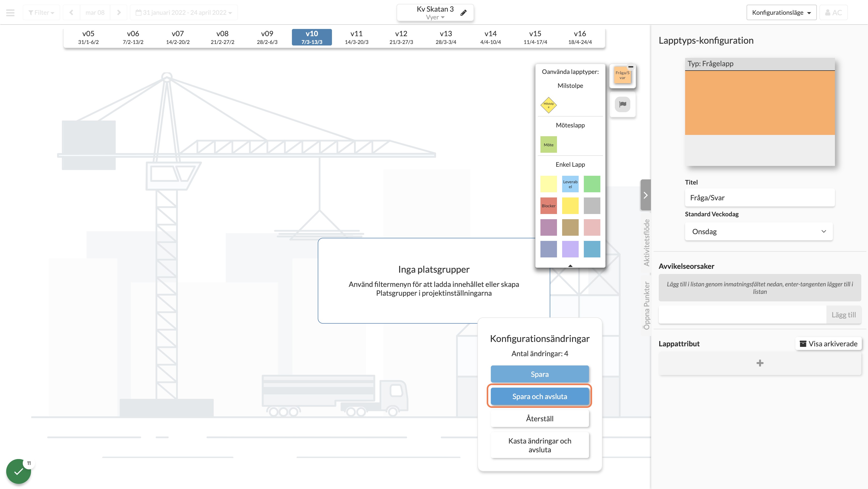868x489 pixels.
Task: Select the blue Leverabel note
Action: coord(570,184)
